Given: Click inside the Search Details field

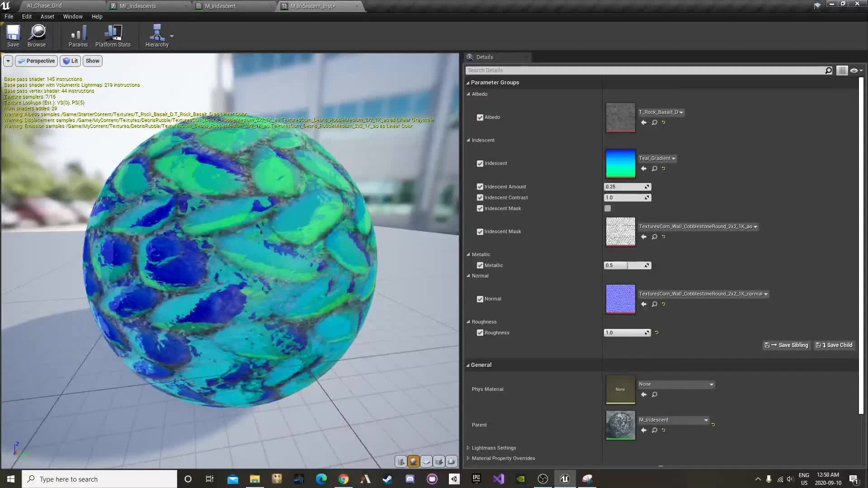Looking at the screenshot, I should (x=633, y=70).
